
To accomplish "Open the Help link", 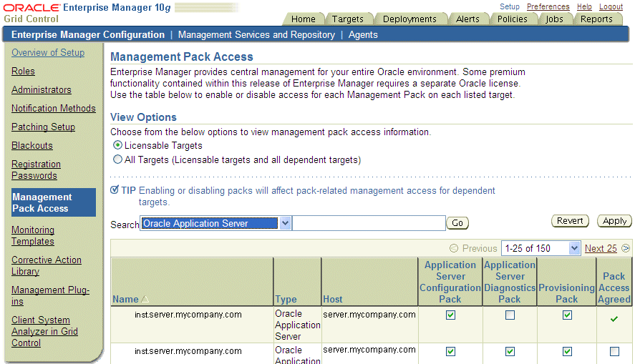I will (584, 6).
